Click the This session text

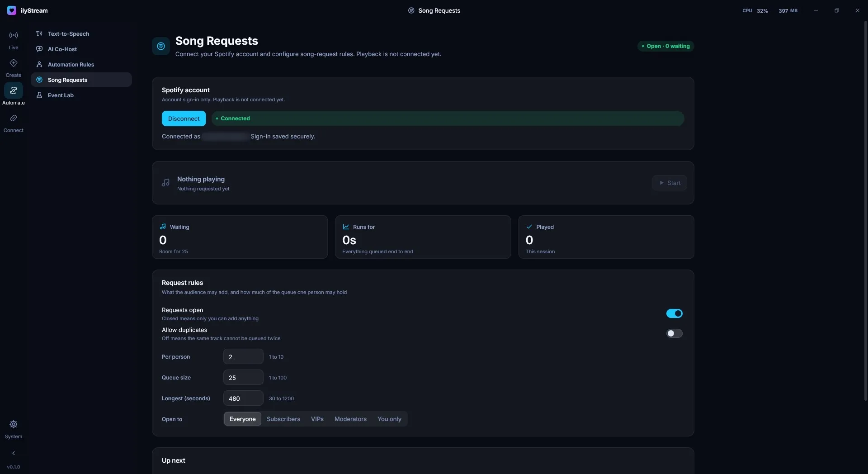[540, 252]
